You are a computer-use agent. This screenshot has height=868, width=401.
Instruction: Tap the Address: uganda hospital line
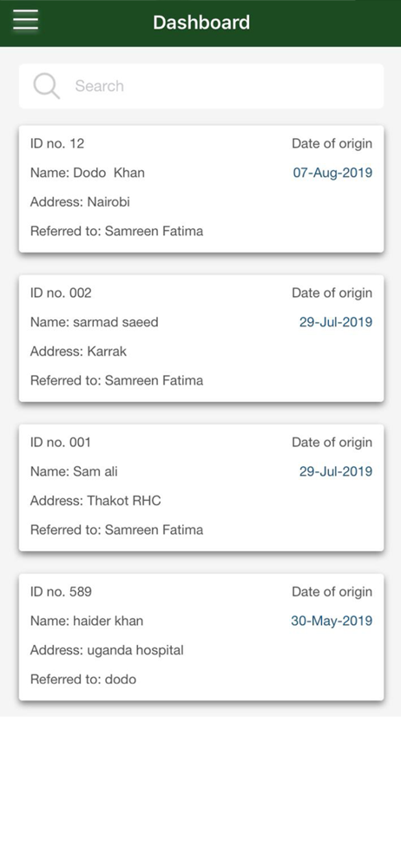(107, 650)
